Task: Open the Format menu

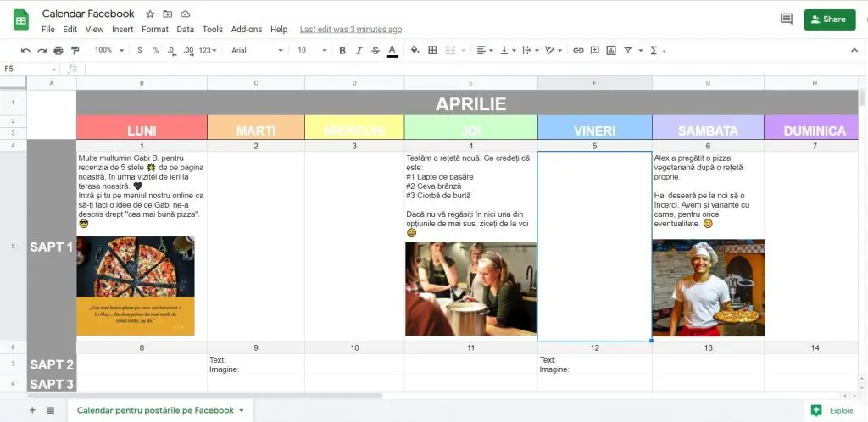Action: pyautogui.click(x=155, y=30)
